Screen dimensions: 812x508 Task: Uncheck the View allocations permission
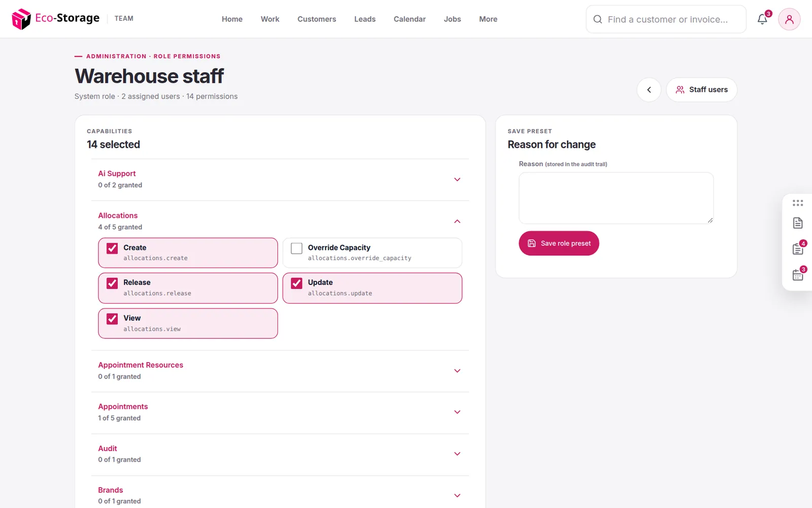[x=112, y=319]
